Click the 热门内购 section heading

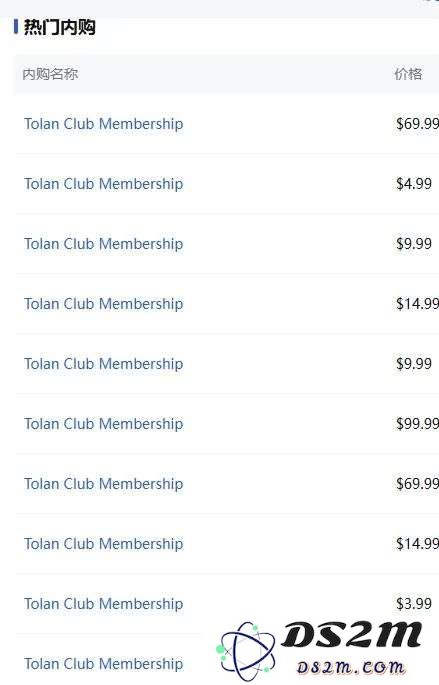coord(59,27)
